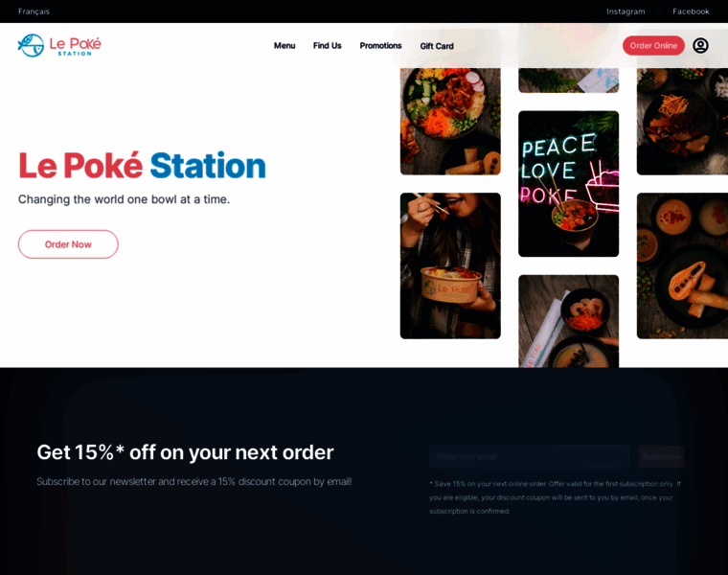The height and width of the screenshot is (575, 728).
Task: Open the Peace Love Poke neon photo
Action: [x=568, y=183]
